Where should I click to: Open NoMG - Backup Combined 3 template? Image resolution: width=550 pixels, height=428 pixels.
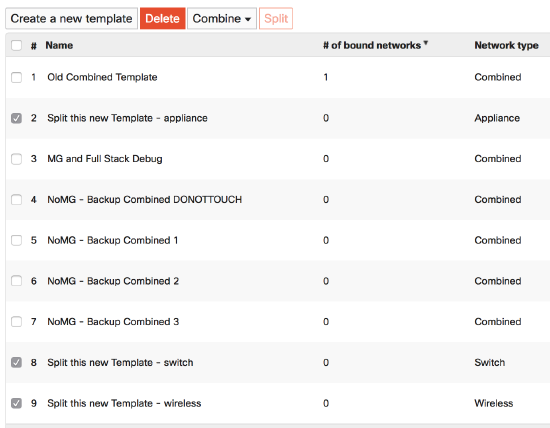113,322
